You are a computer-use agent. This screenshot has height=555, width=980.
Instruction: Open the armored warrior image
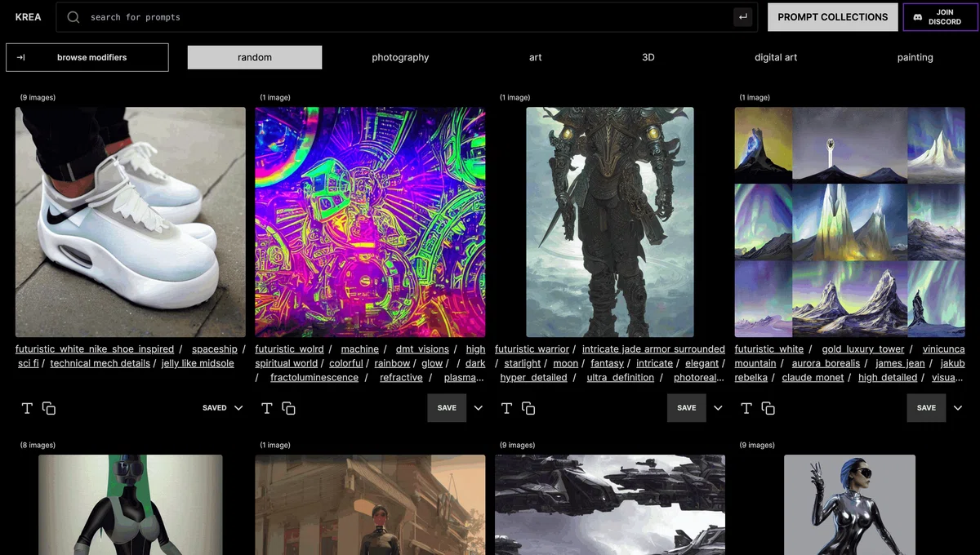click(610, 222)
